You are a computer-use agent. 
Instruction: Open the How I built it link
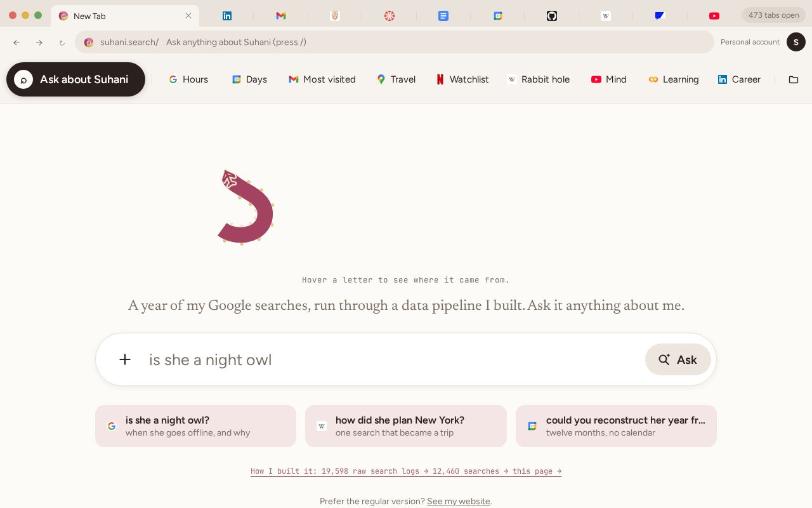406,471
